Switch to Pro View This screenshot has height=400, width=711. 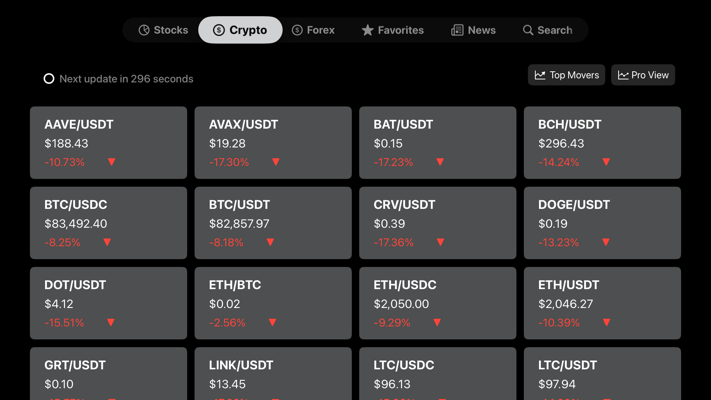pos(643,75)
